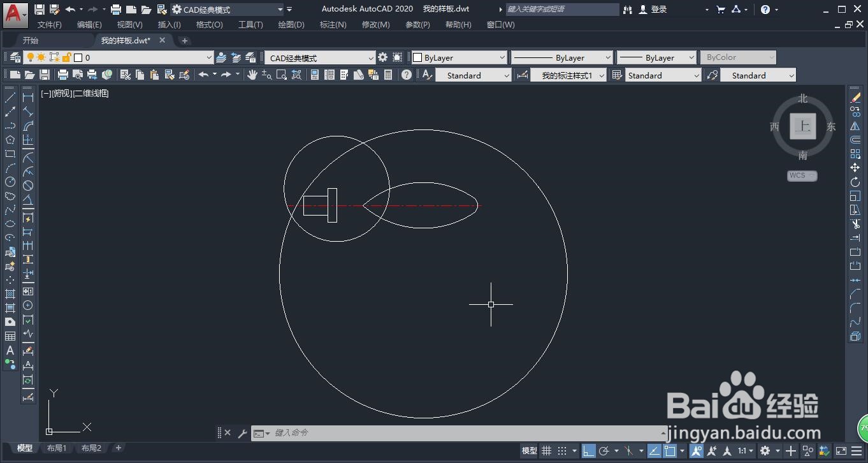This screenshot has width=868, height=463.
Task: Toggle isometric drafting in status bar
Action: click(628, 451)
